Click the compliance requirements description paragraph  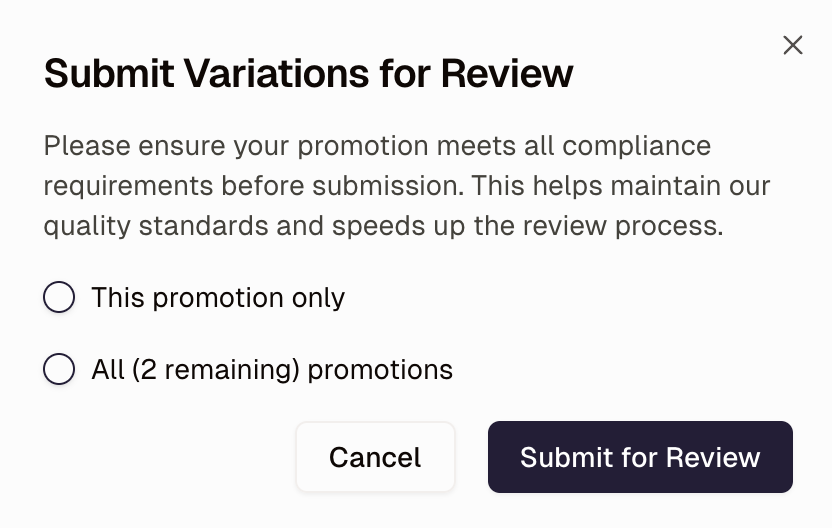coord(406,186)
